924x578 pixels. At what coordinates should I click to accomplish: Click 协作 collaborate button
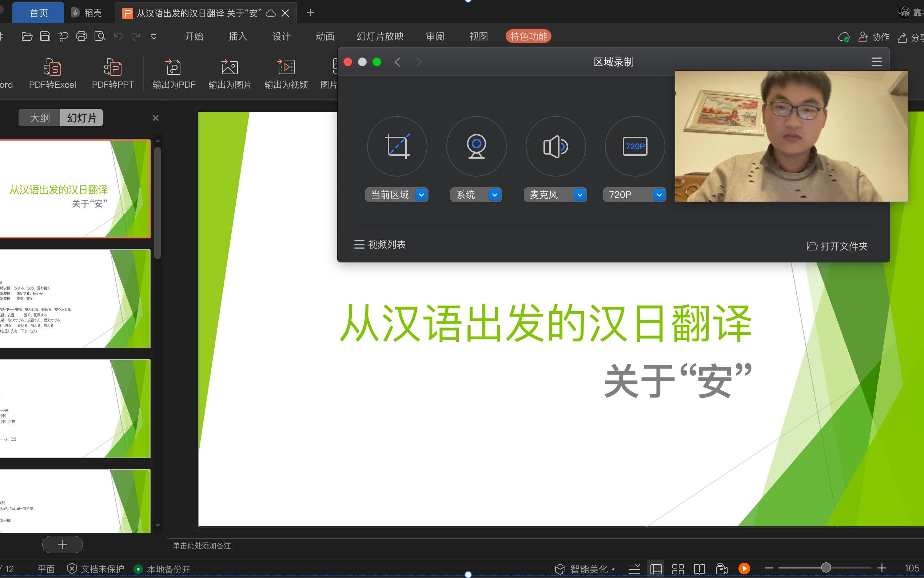coord(873,37)
